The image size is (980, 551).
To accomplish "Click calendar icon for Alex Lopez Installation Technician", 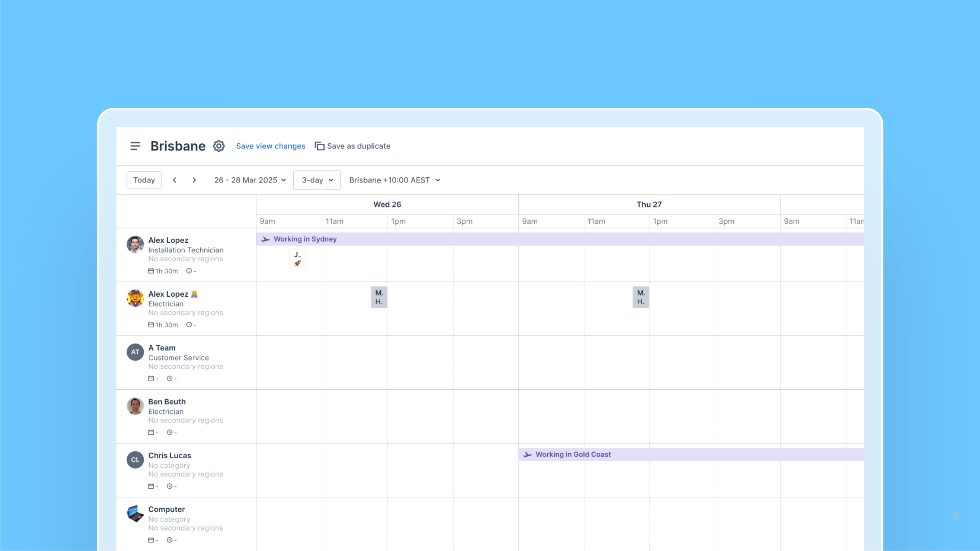I will click(151, 271).
